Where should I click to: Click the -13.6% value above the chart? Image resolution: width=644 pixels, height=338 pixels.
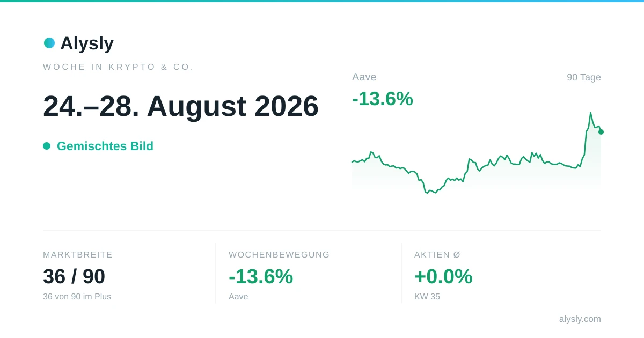[383, 99]
